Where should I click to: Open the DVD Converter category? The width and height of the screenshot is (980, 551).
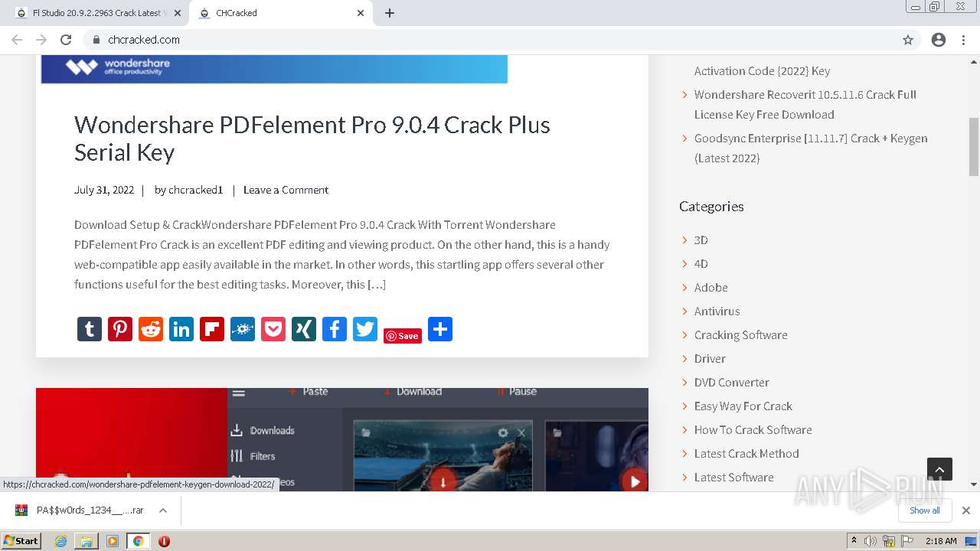[732, 383]
